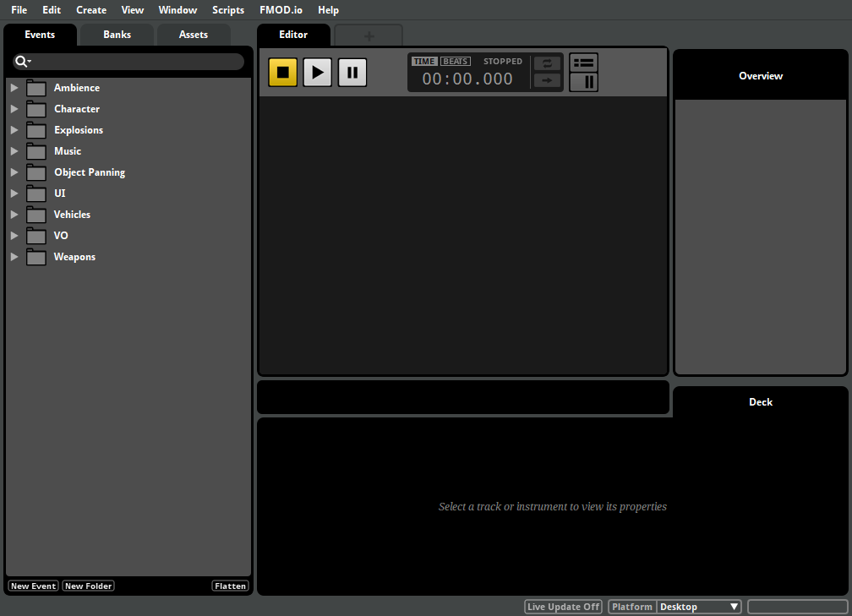Click the 00:00.000 time readout

point(467,79)
